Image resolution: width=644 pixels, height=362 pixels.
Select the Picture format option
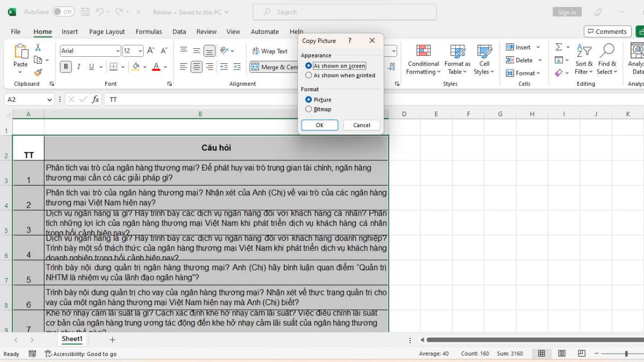[318, 100]
